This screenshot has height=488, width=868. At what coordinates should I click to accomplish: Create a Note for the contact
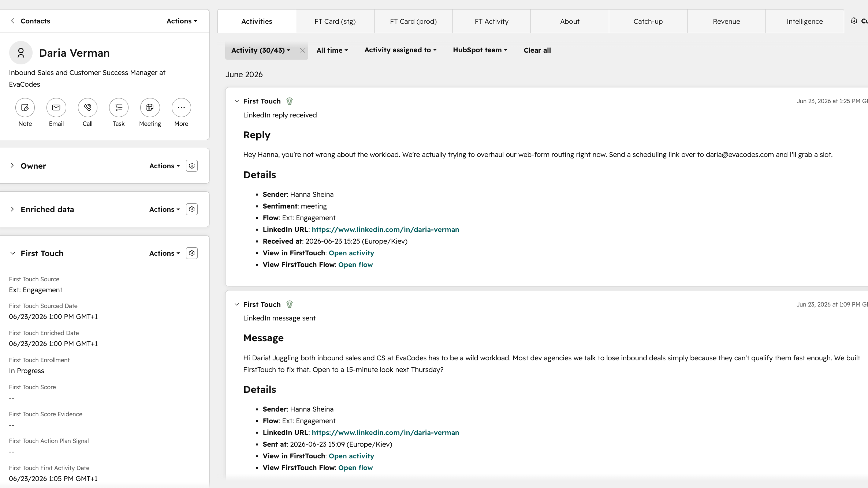click(25, 108)
